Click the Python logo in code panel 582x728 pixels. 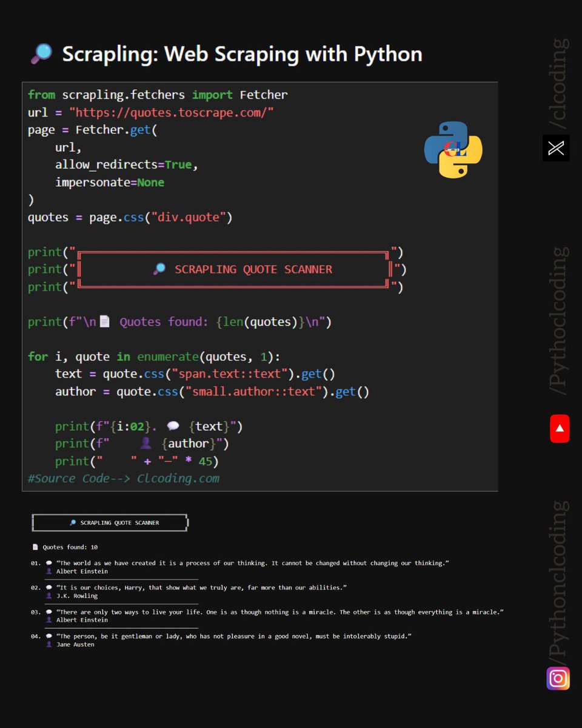click(453, 150)
